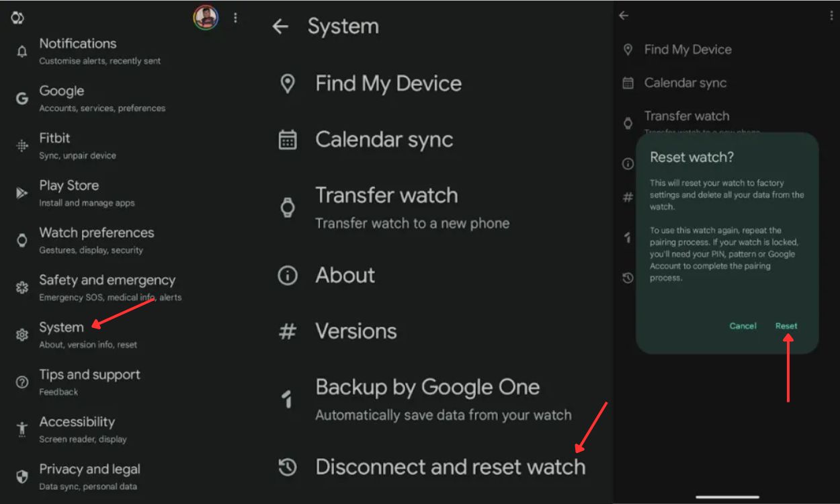Select the About info icon
The height and width of the screenshot is (504, 840).
pyautogui.click(x=288, y=275)
